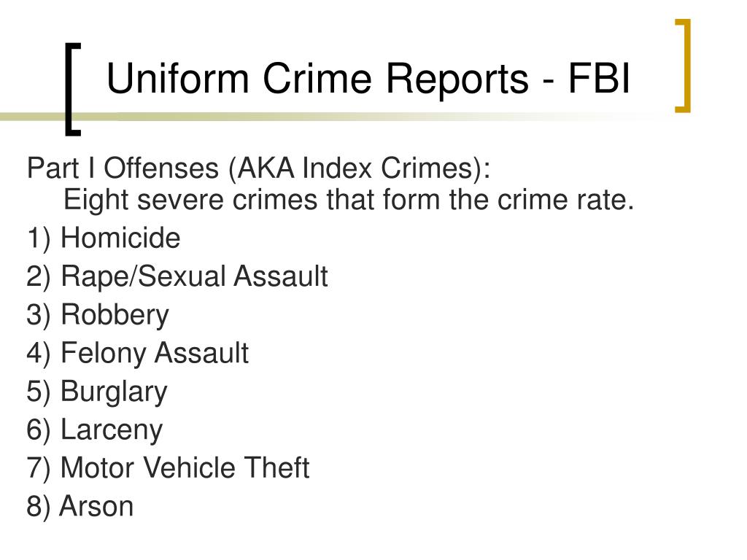
Task: Select list item 3) Robbery
Action: pos(98,315)
